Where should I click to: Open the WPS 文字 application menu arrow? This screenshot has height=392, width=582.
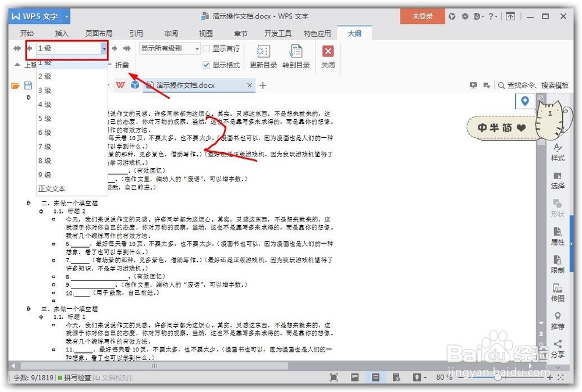click(66, 16)
